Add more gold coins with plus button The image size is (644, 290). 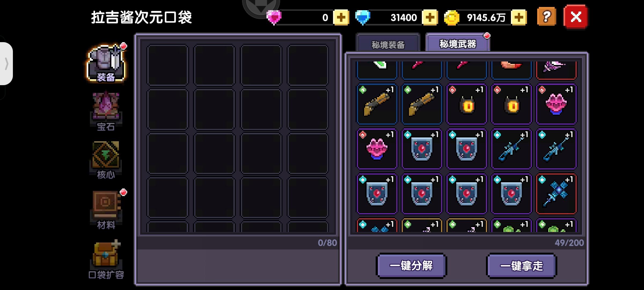pos(519,18)
